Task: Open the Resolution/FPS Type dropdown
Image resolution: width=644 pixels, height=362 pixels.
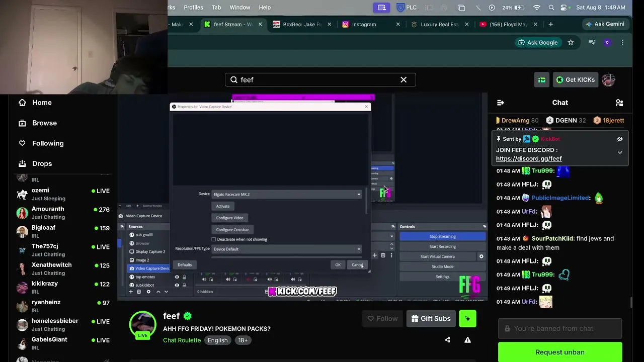Action: pyautogui.click(x=287, y=249)
